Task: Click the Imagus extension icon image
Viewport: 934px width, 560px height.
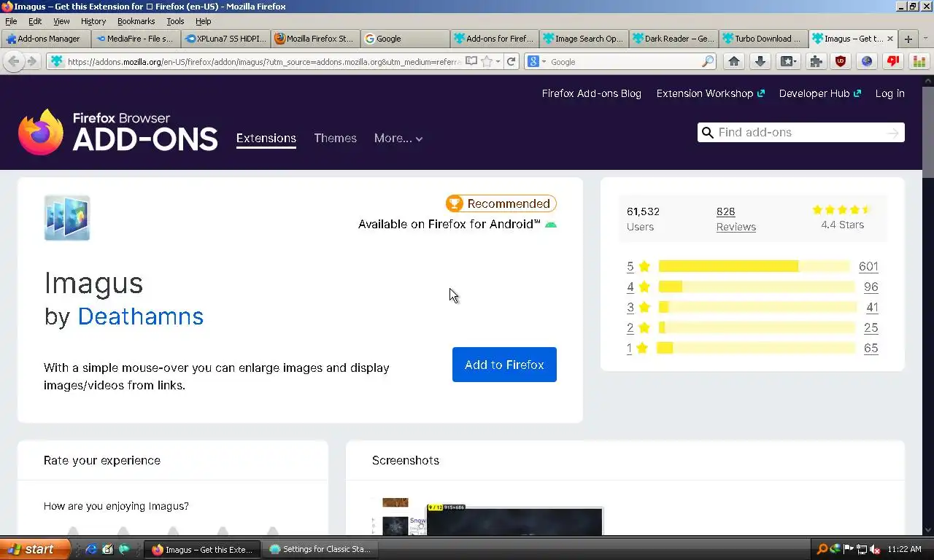Action: click(67, 217)
